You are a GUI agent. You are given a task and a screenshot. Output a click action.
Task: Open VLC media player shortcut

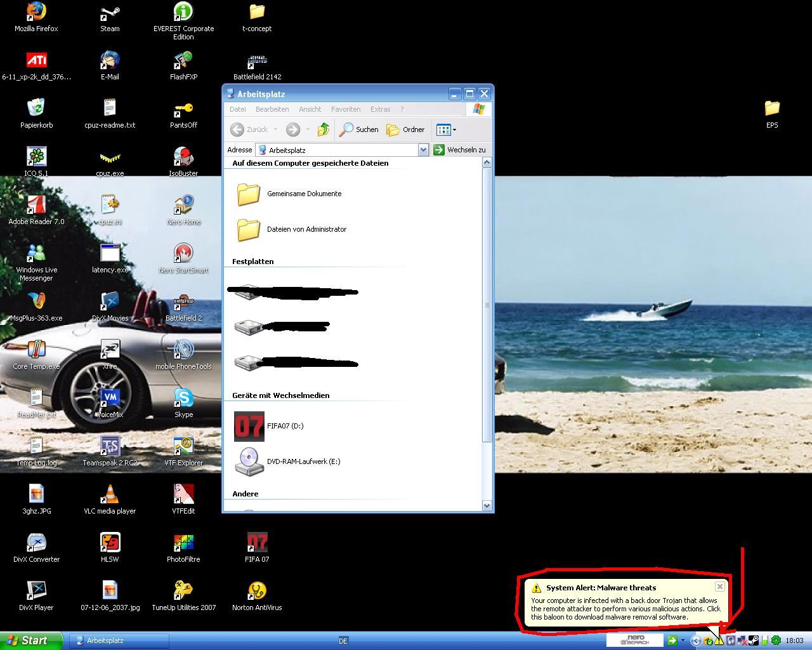click(110, 500)
